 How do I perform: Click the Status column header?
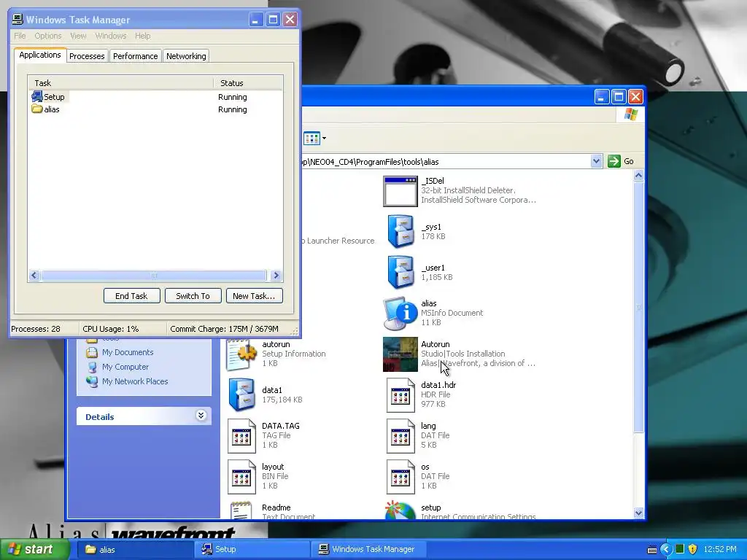click(x=248, y=83)
